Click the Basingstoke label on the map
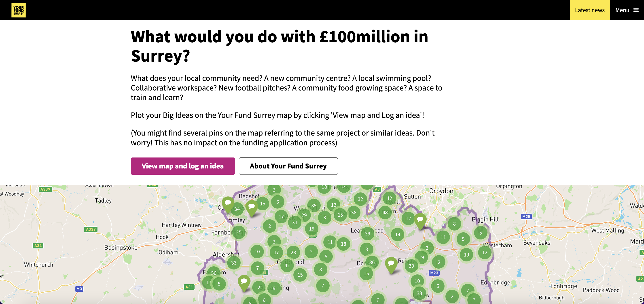Viewport: 644px width, 304px height. click(x=121, y=248)
